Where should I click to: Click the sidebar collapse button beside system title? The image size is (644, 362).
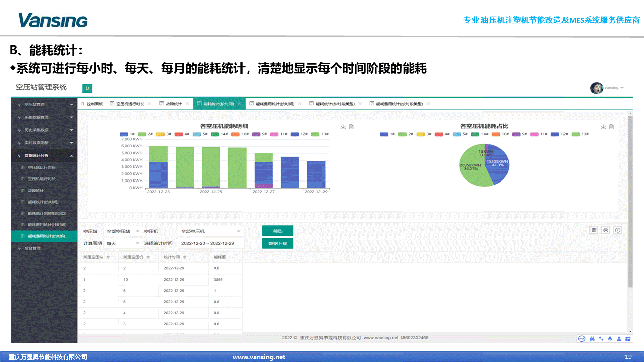pyautogui.click(x=87, y=88)
